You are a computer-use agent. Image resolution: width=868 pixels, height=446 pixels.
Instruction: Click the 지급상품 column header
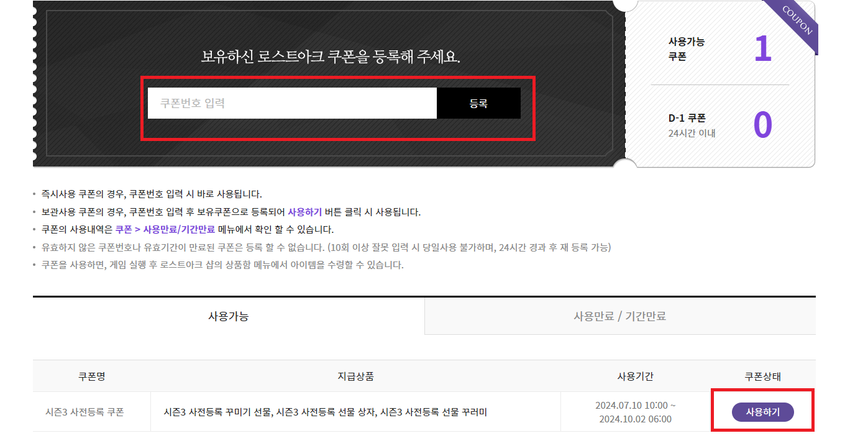[x=355, y=376]
